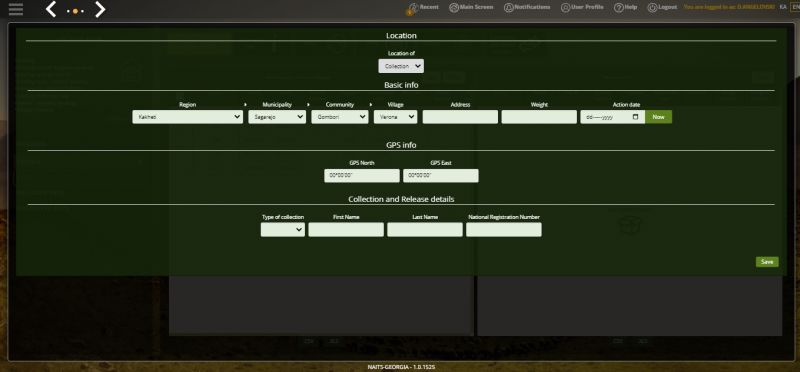Focus the Weight input field
The image size is (800, 372).
539,117
